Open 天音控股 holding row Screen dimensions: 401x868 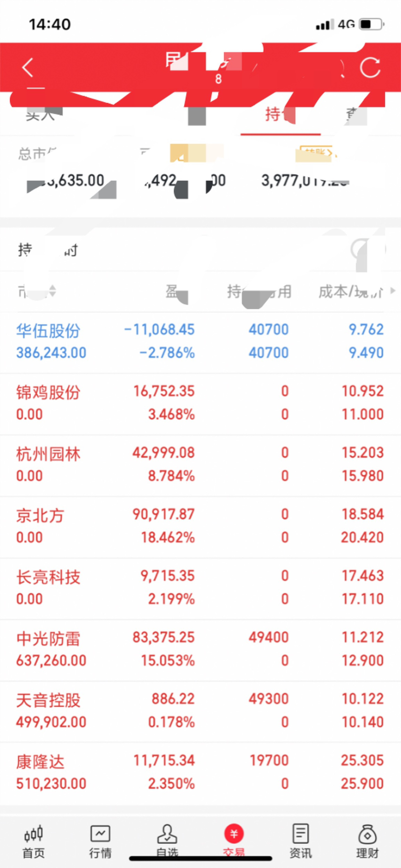pos(200,712)
